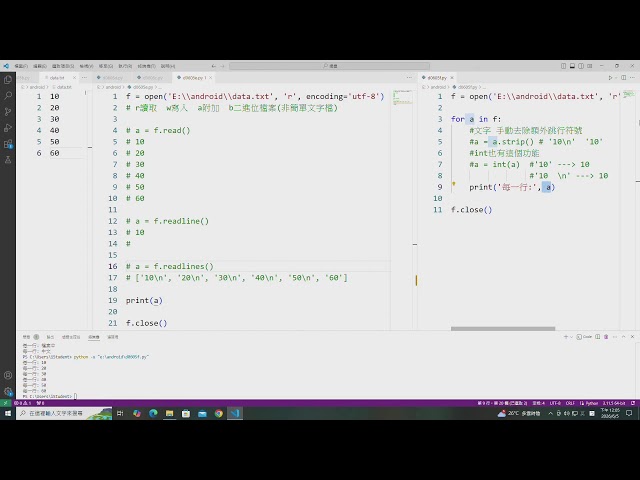This screenshot has width=640, height=480.
Task: Open the Accounts icon in activity bar
Action: point(8,375)
